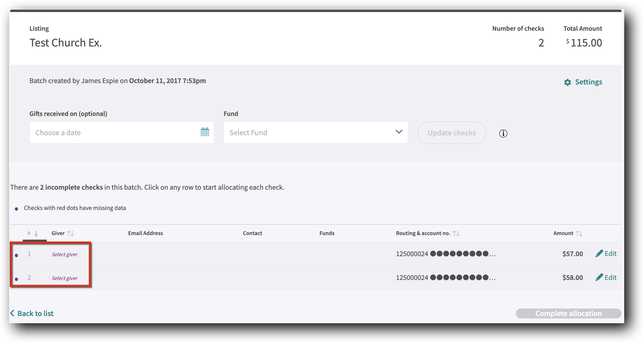
Task: Select giver for check number 1
Action: tap(64, 254)
